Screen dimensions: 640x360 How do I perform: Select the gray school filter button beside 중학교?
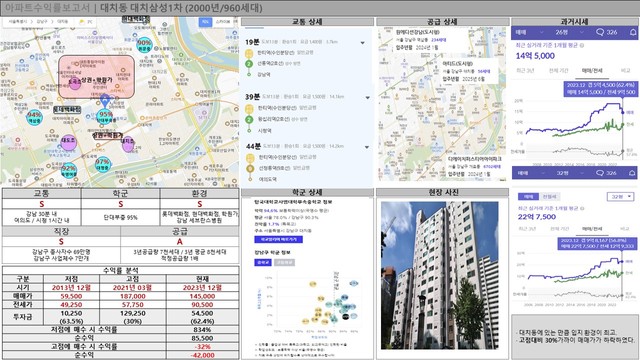(284, 262)
